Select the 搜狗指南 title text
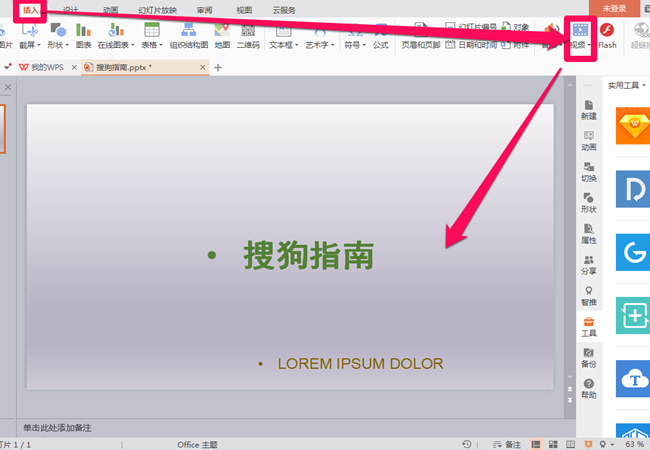This screenshot has width=650, height=450. pyautogui.click(x=309, y=255)
